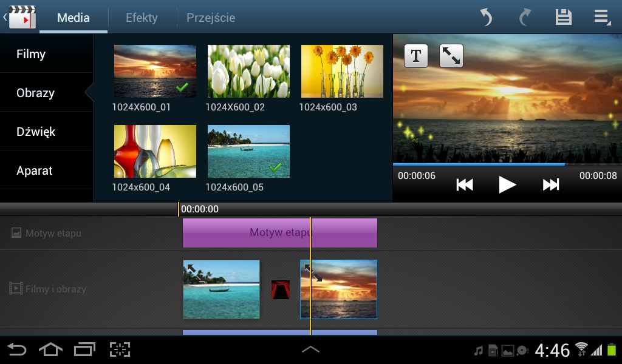Click the Filmy i obrazy track label

[47, 289]
